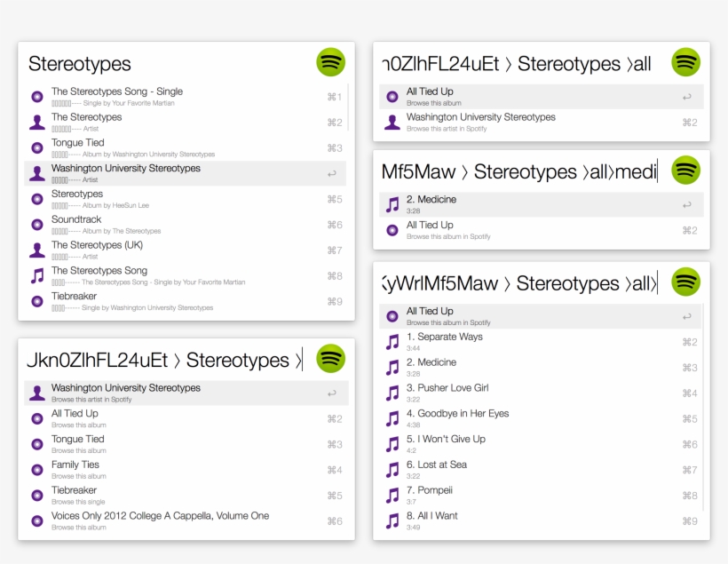The height and width of the screenshot is (564, 728).
Task: Click the album icon beside "Voices Only 2012 College A Cappella"
Action: (37, 521)
